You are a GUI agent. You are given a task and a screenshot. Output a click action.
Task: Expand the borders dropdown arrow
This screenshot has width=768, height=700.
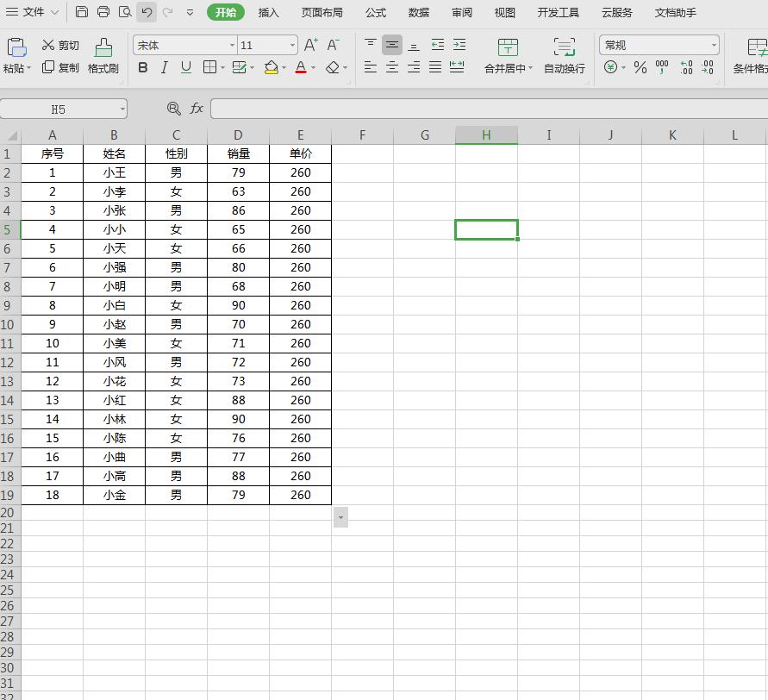coord(222,67)
